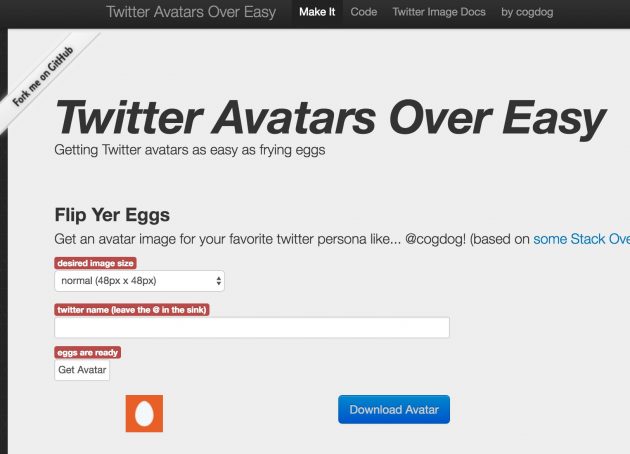Click the twitter name red label
The width and height of the screenshot is (630, 454).
(x=132, y=310)
